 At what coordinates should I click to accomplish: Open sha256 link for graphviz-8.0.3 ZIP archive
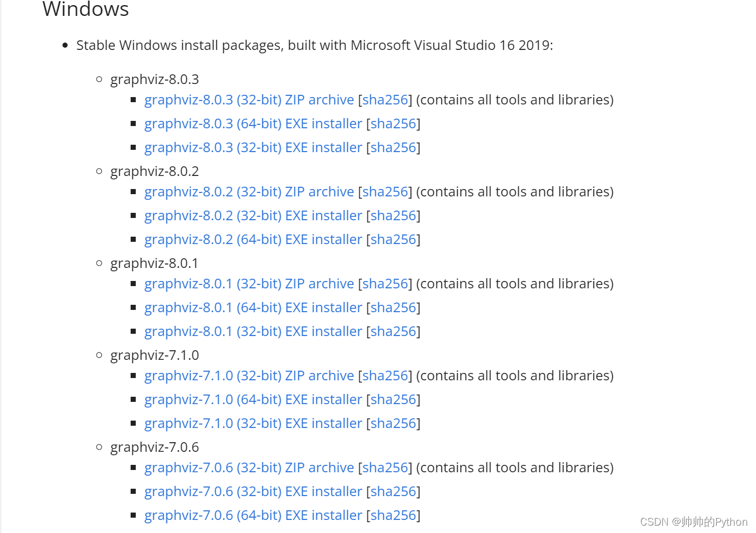[x=385, y=100]
